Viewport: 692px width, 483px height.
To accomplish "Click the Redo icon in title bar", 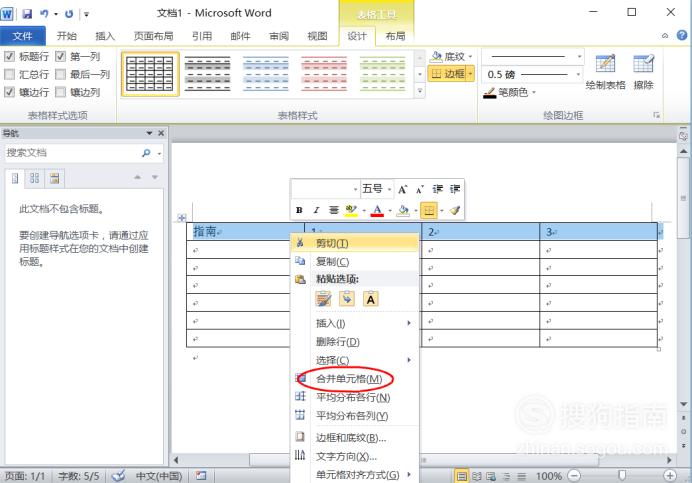I will pos(69,14).
